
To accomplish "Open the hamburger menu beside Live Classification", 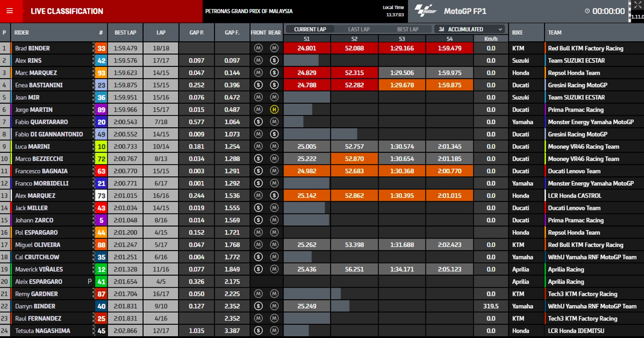I will pos(10,11).
